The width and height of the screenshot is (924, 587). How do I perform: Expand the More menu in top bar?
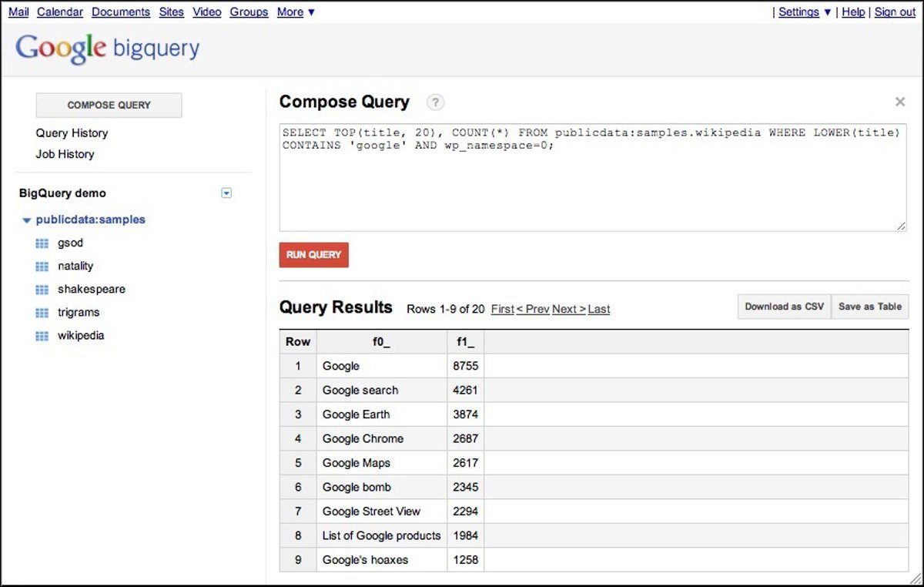[x=296, y=12]
